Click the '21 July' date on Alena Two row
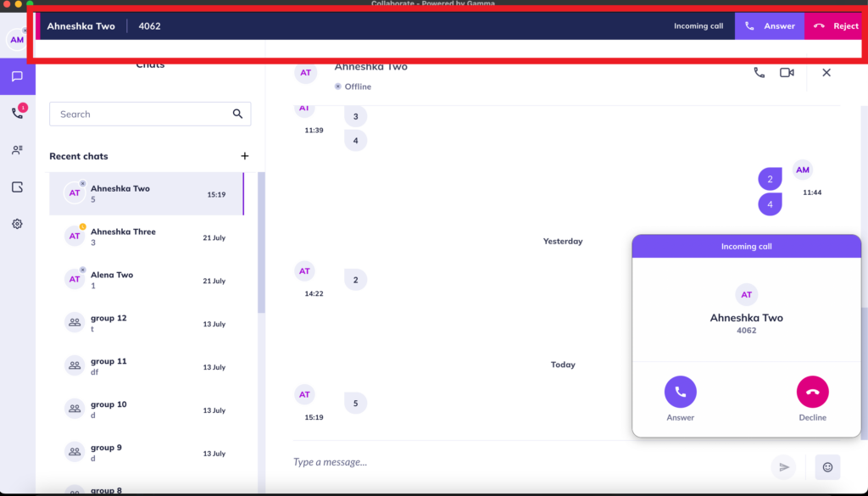Image resolution: width=868 pixels, height=496 pixels. tap(214, 281)
